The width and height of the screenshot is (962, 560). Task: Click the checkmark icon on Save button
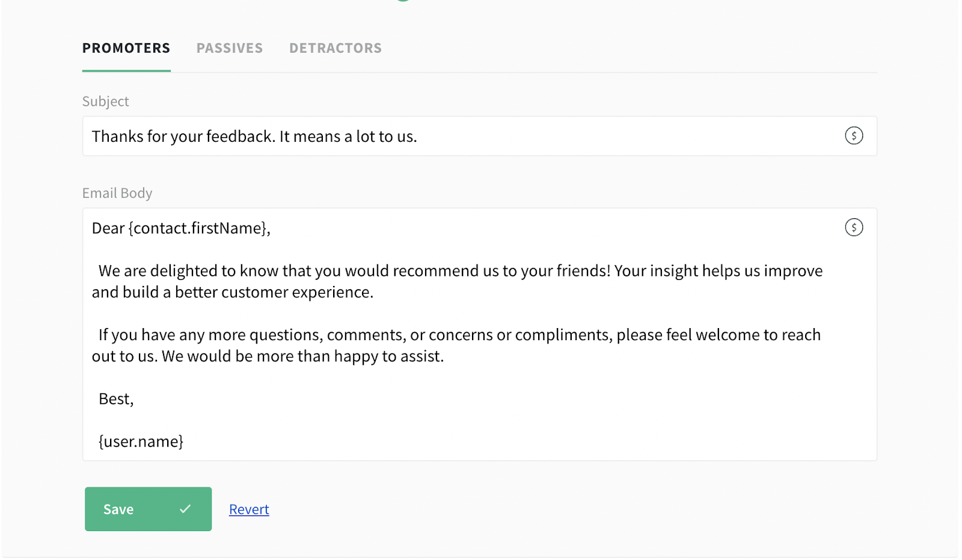click(185, 509)
